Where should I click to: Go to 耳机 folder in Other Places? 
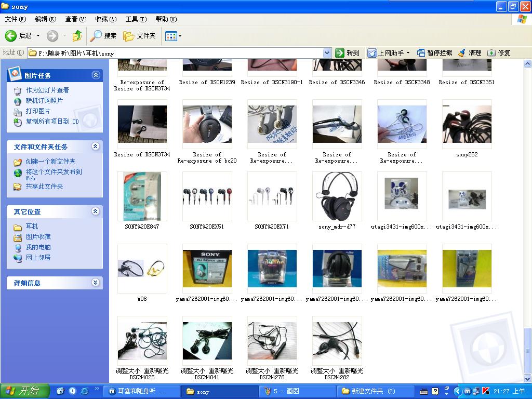click(x=32, y=227)
